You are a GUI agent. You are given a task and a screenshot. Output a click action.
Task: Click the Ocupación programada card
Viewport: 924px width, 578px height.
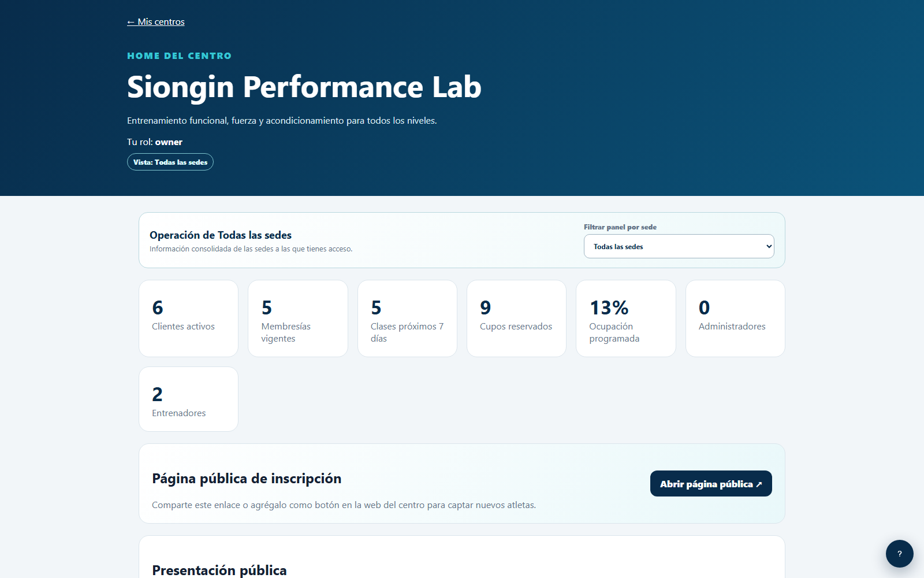tap(626, 318)
